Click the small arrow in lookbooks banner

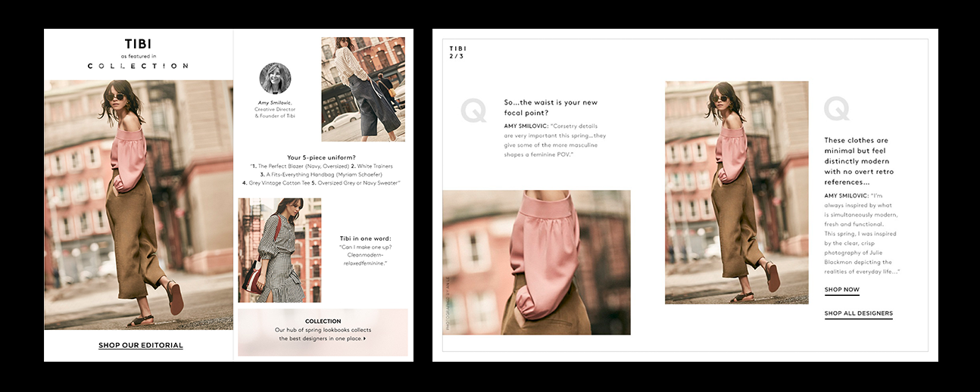pyautogui.click(x=364, y=339)
